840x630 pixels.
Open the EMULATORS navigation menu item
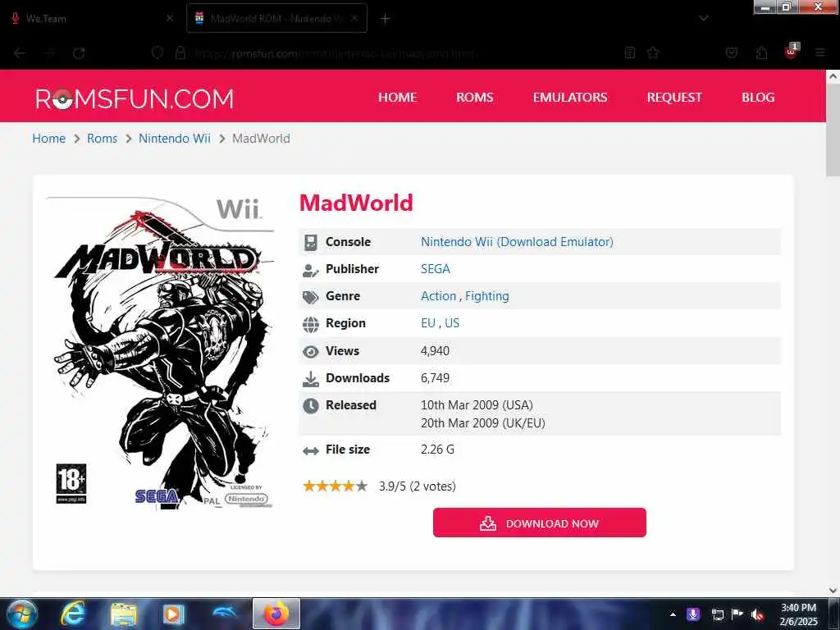570,98
